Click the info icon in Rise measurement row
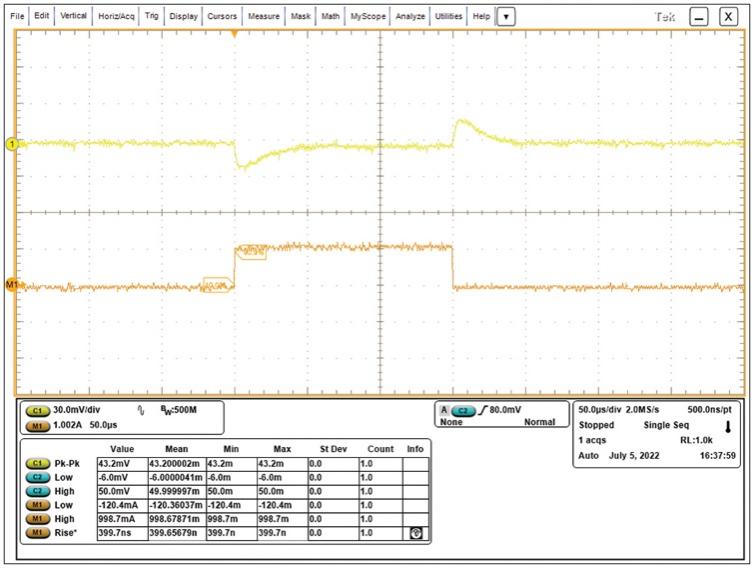The height and width of the screenshot is (568, 754). click(415, 534)
